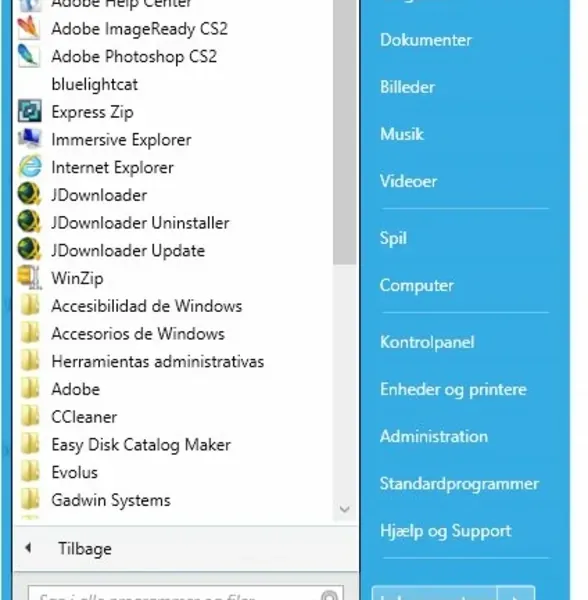
Task: Launch Adobe Photoshop CS2 feather icon
Action: click(29, 56)
